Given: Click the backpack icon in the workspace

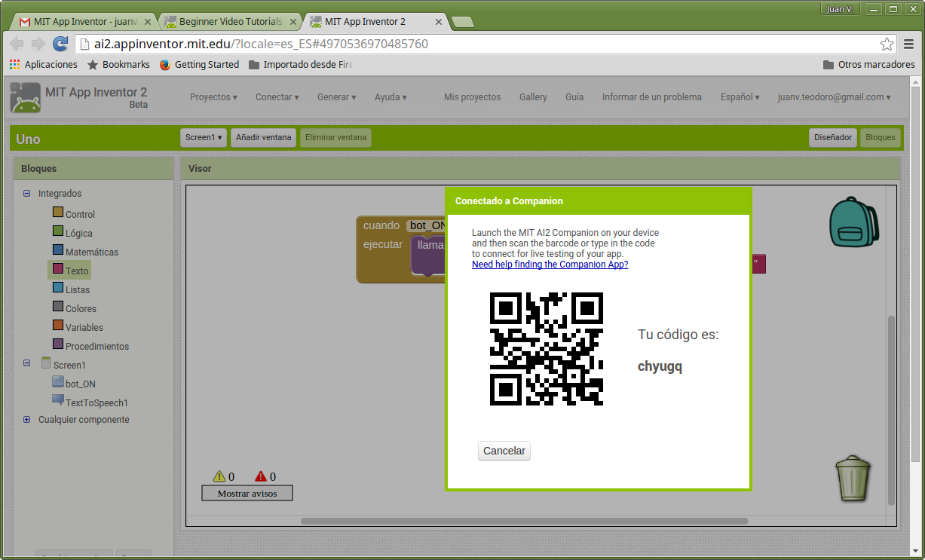Looking at the screenshot, I should [853, 222].
